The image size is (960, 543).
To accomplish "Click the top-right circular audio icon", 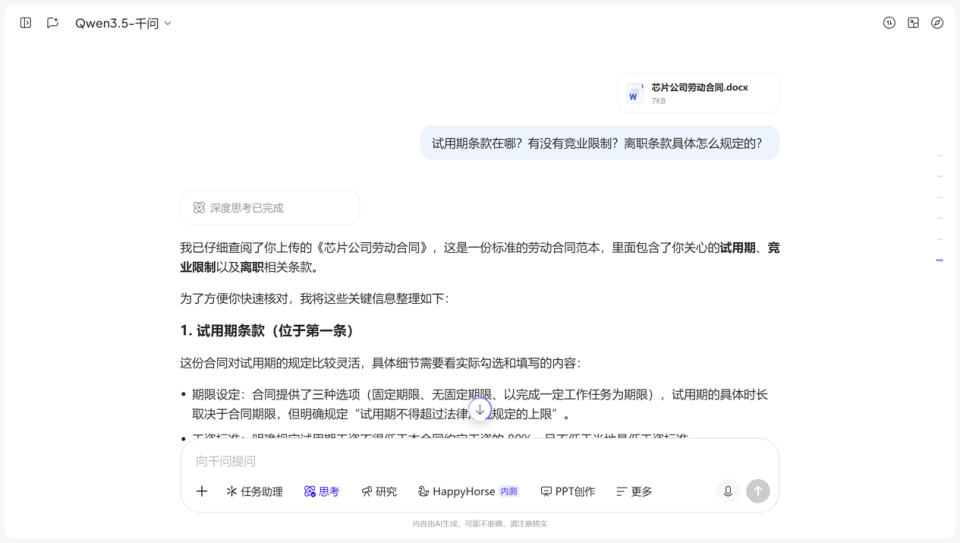I will [x=889, y=23].
